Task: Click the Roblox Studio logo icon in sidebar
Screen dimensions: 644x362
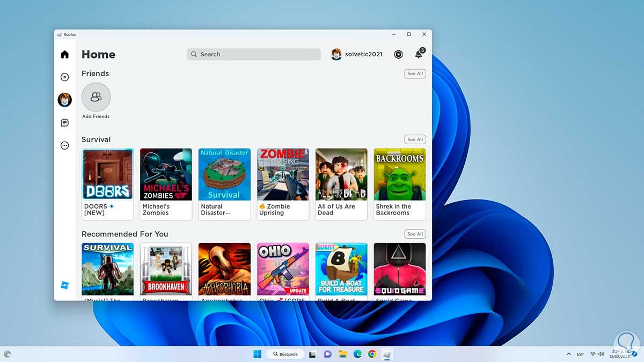Action: tap(64, 285)
